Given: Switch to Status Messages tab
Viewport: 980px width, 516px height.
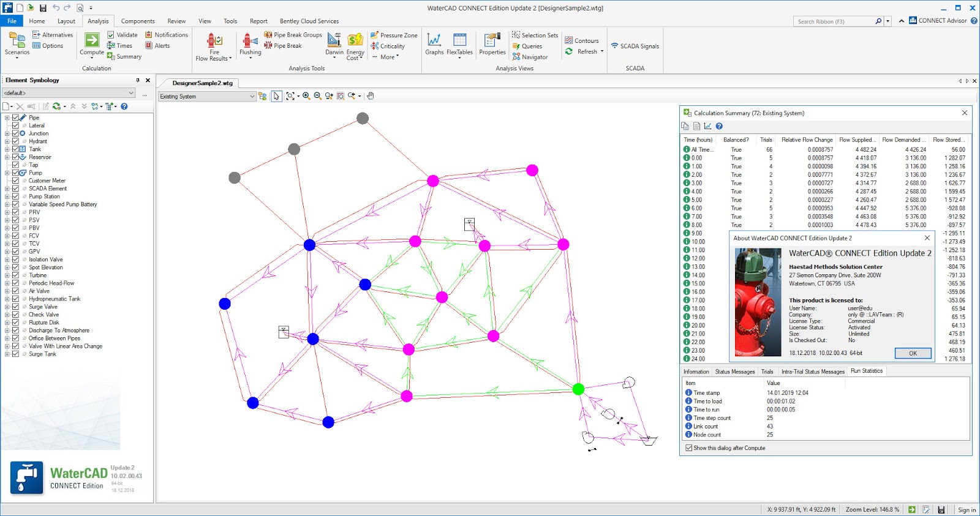Looking at the screenshot, I should pyautogui.click(x=735, y=372).
